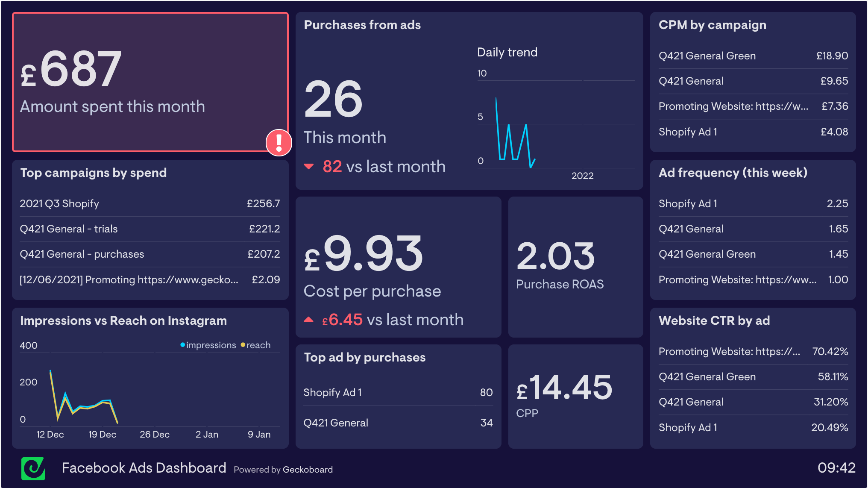Click the 'CPM by campaign' heading
Screen dimensions: 868x488
tap(712, 25)
